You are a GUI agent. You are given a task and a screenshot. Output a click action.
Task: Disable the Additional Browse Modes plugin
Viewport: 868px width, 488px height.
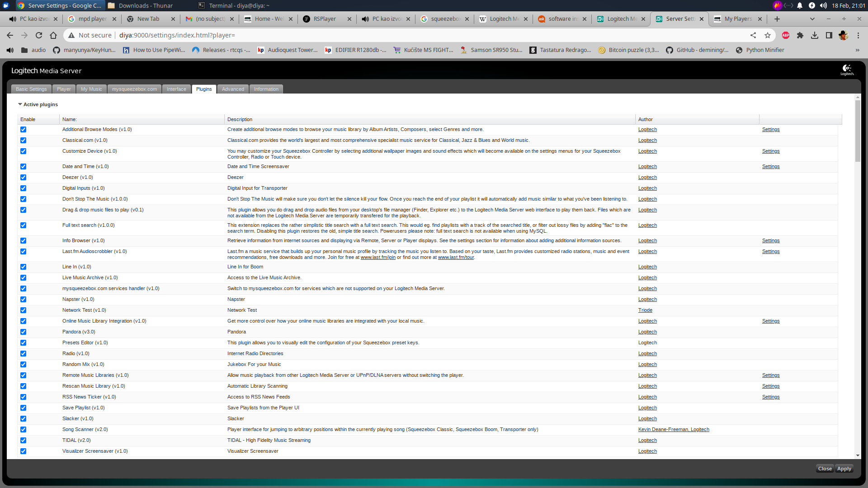point(24,130)
